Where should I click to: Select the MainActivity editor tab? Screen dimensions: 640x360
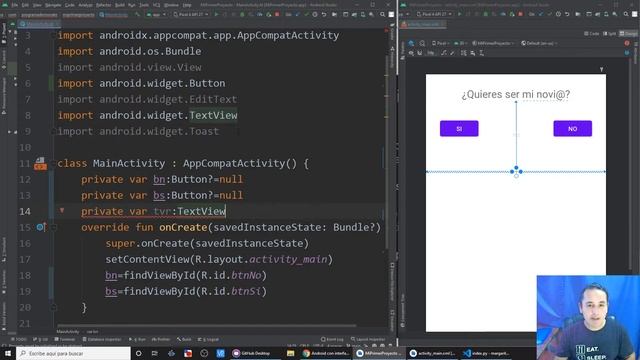pyautogui.click(x=39, y=24)
